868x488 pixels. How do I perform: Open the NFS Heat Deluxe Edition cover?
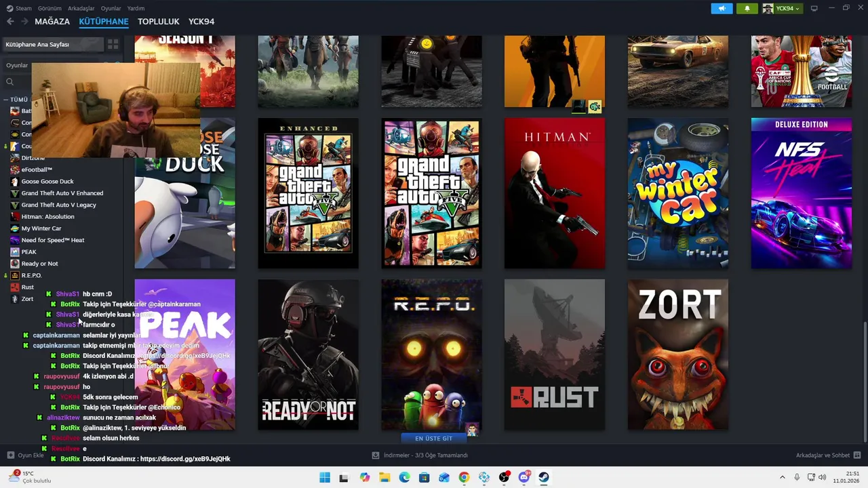pyautogui.click(x=802, y=193)
